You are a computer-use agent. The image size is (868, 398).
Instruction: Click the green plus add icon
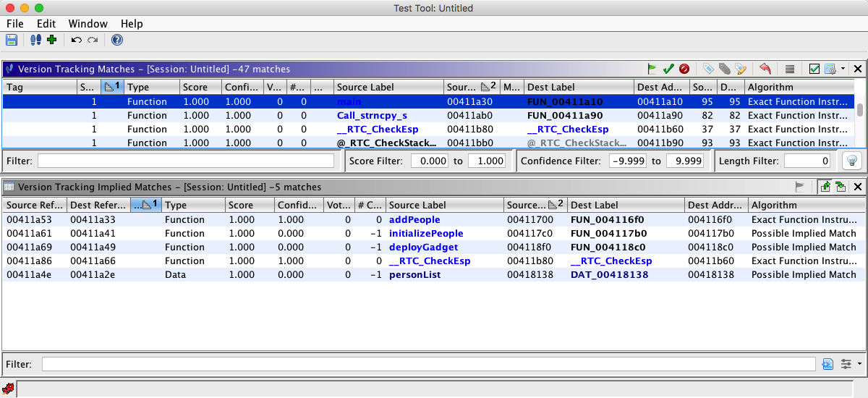coord(51,40)
